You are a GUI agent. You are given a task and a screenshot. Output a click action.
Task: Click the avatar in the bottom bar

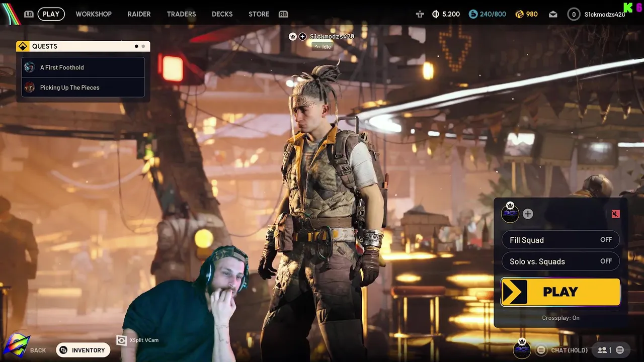522,349
